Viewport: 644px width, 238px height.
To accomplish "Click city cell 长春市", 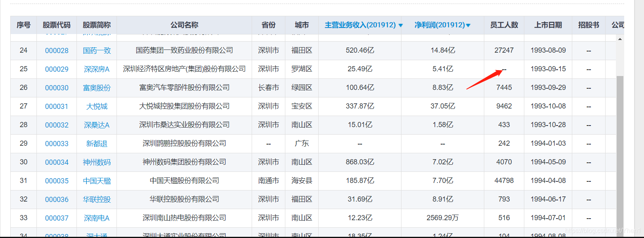I will (x=268, y=88).
